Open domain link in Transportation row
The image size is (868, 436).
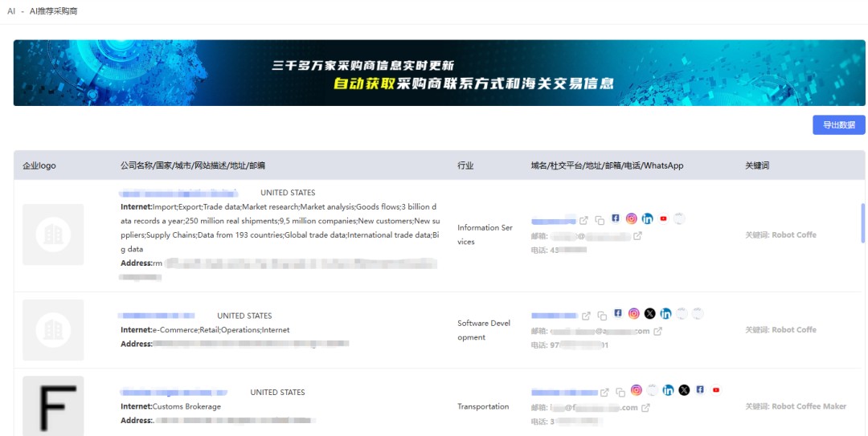pyautogui.click(x=604, y=392)
